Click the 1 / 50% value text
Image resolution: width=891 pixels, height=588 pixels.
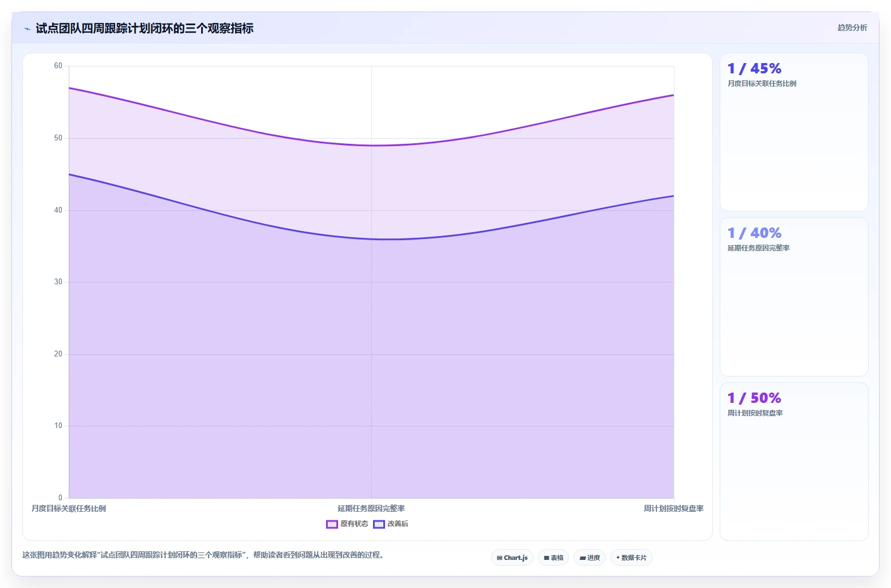pyautogui.click(x=754, y=398)
